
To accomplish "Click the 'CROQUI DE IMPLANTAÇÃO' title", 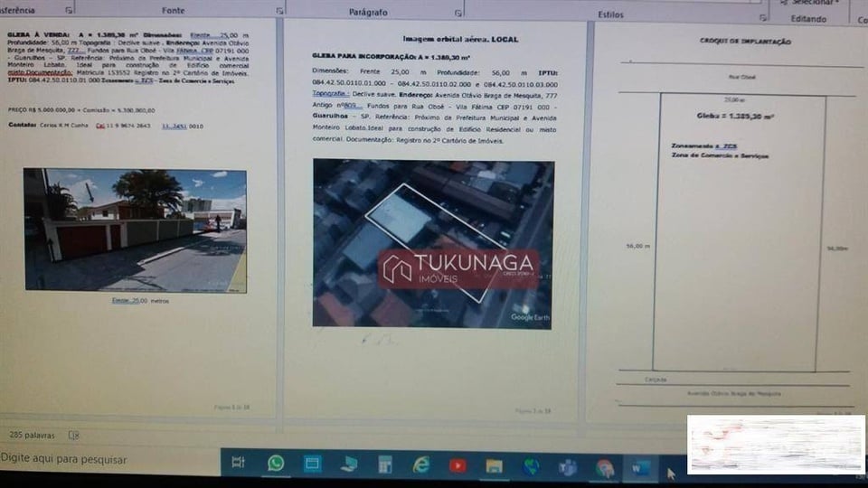I will 745,42.
